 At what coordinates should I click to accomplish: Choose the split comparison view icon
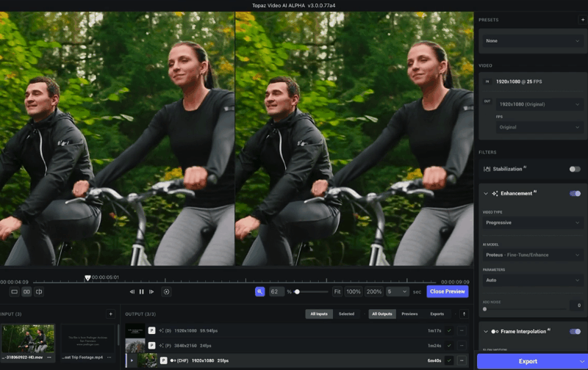pos(39,291)
